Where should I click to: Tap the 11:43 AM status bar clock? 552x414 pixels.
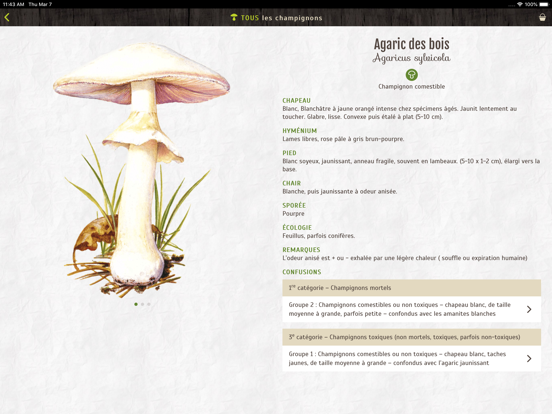(13, 4)
